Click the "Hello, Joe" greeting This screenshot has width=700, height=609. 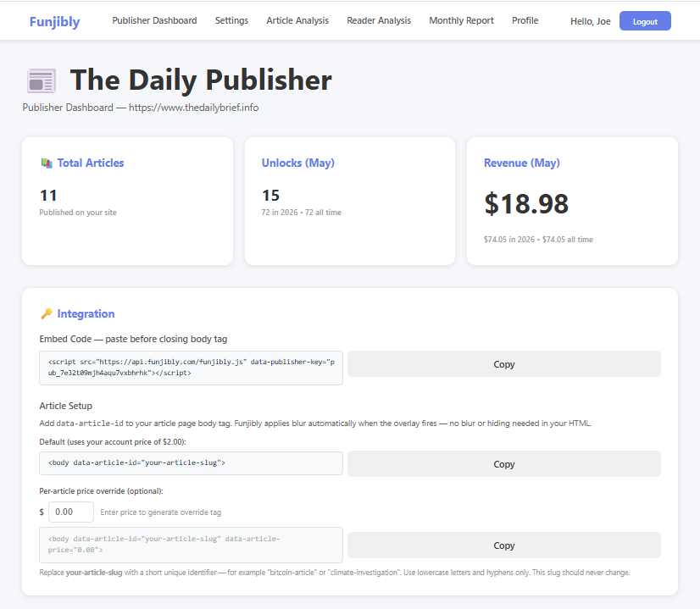click(590, 21)
